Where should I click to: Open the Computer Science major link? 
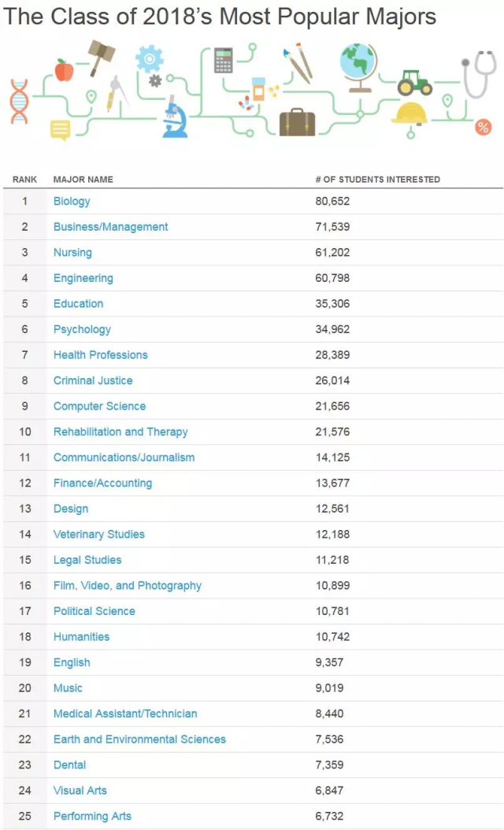[x=99, y=406]
